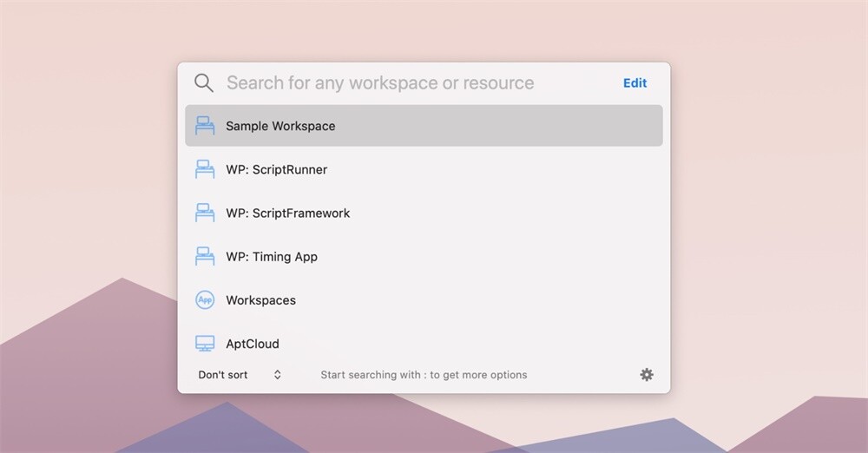Image resolution: width=868 pixels, height=453 pixels.
Task: Choose the WP: ScriptFramework entry
Action: click(424, 213)
